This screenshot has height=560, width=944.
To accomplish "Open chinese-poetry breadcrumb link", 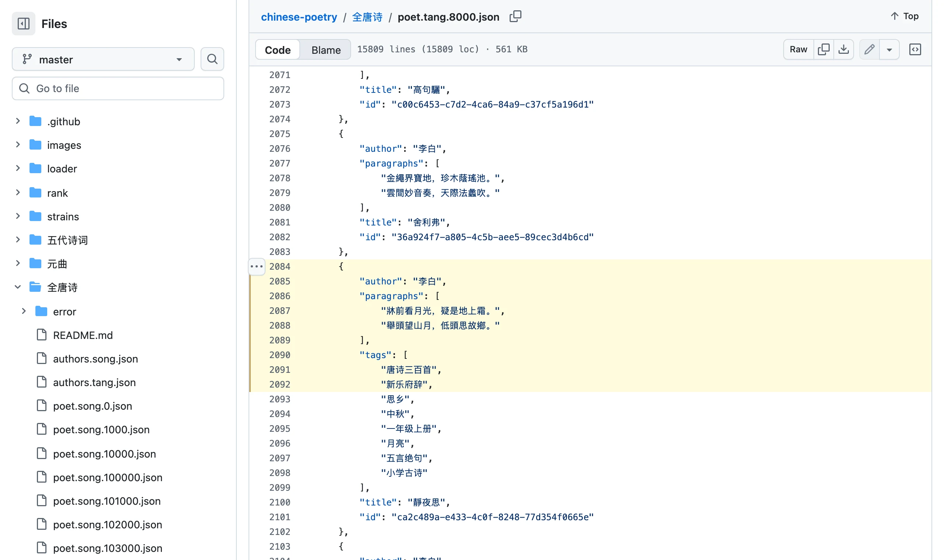I will pyautogui.click(x=299, y=17).
